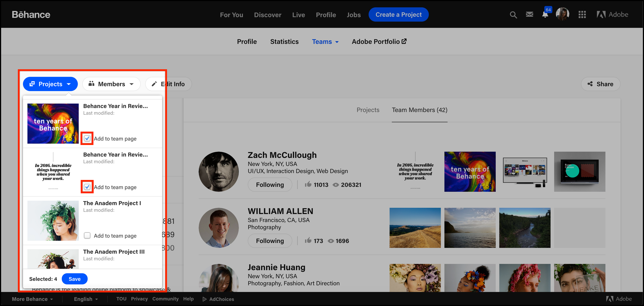Viewport: 644px width, 306px height.
Task: Click the Create a Project button
Action: tap(398, 14)
